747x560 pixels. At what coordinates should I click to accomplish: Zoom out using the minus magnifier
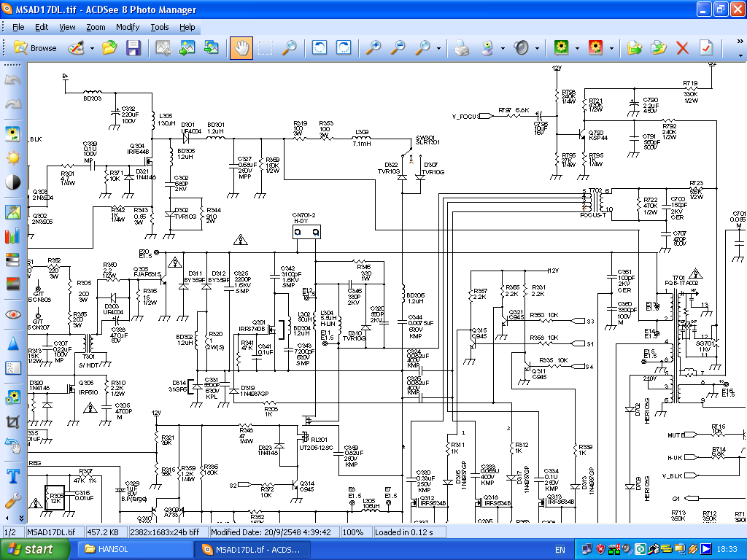coord(398,48)
